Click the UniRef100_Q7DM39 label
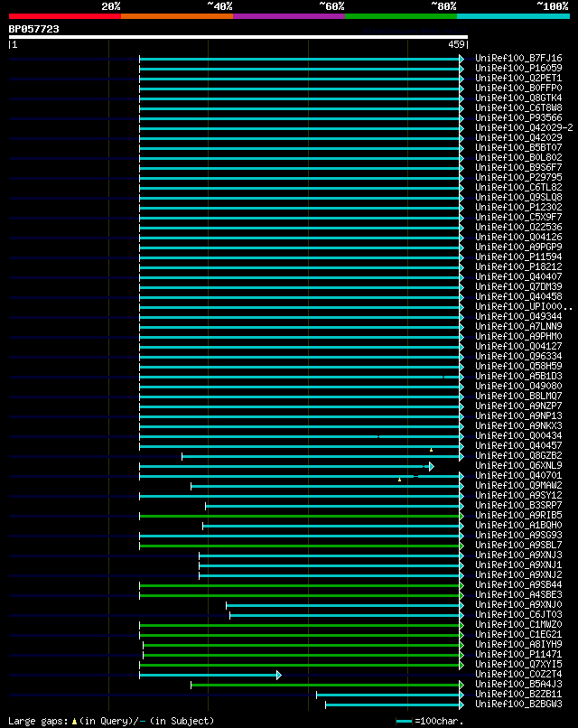This screenshot has width=578, height=728. 518,286
